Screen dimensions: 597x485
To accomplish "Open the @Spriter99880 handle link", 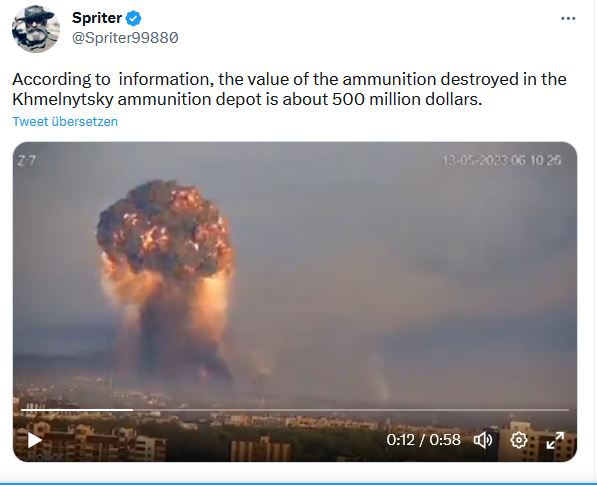I will (125, 38).
